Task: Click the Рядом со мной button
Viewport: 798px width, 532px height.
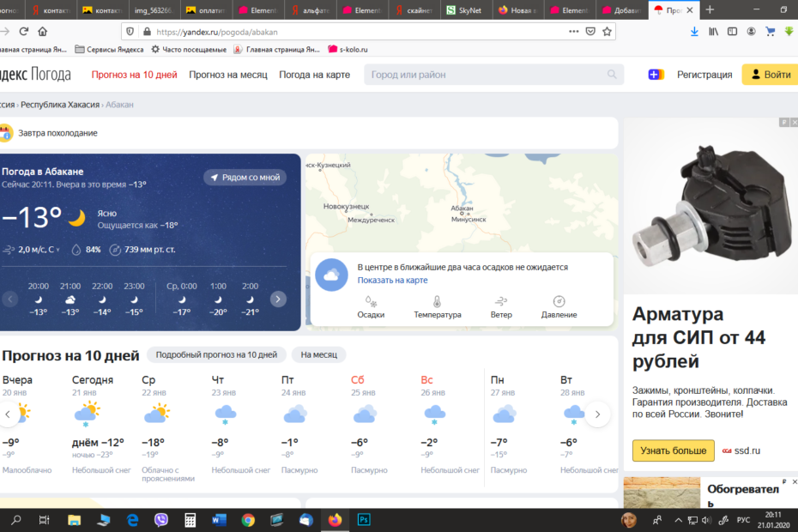Action: (x=245, y=177)
